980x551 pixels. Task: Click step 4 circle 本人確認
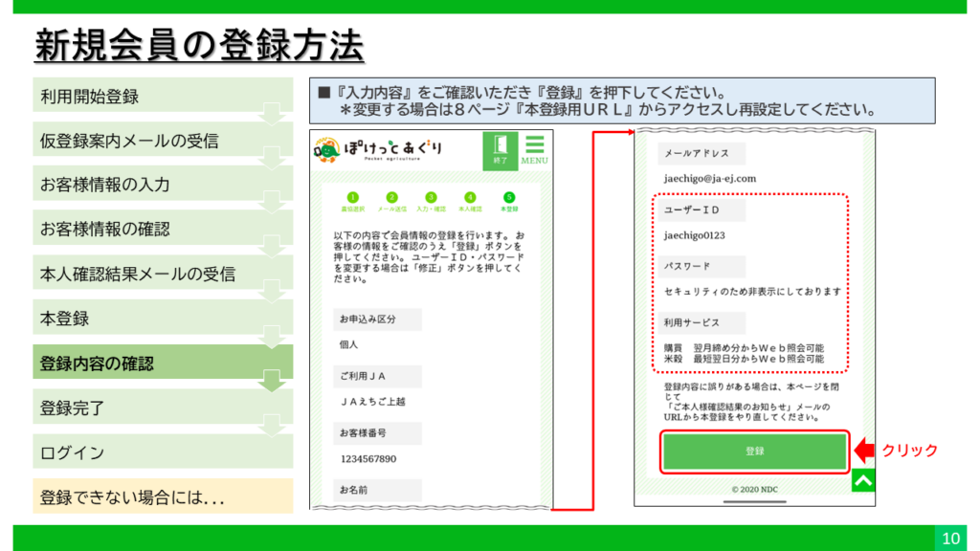(470, 197)
